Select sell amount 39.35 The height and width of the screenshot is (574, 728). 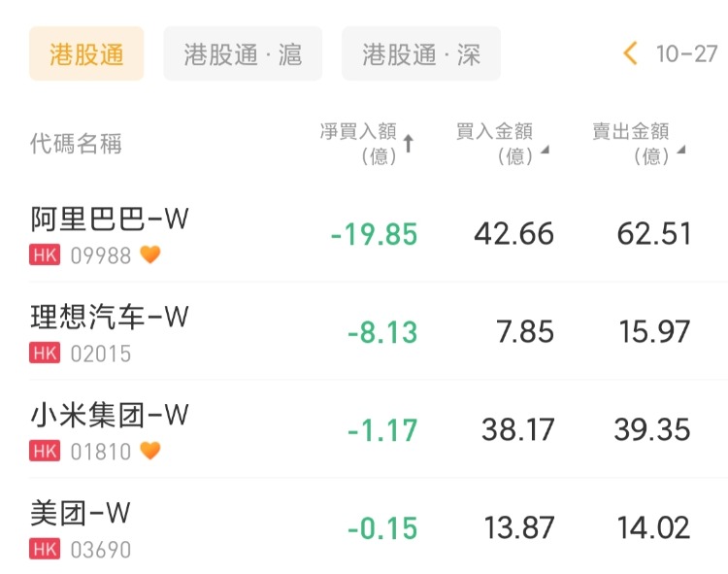[652, 429]
